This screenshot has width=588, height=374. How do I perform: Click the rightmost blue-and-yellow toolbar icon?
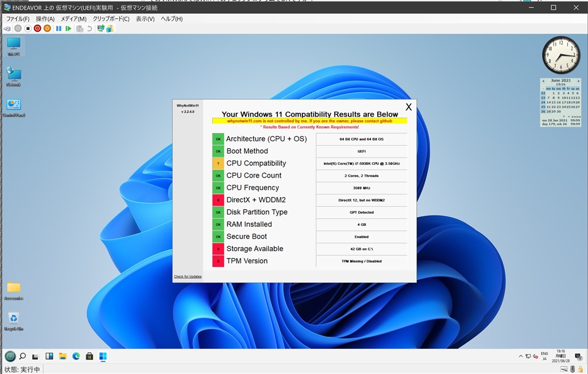point(110,29)
